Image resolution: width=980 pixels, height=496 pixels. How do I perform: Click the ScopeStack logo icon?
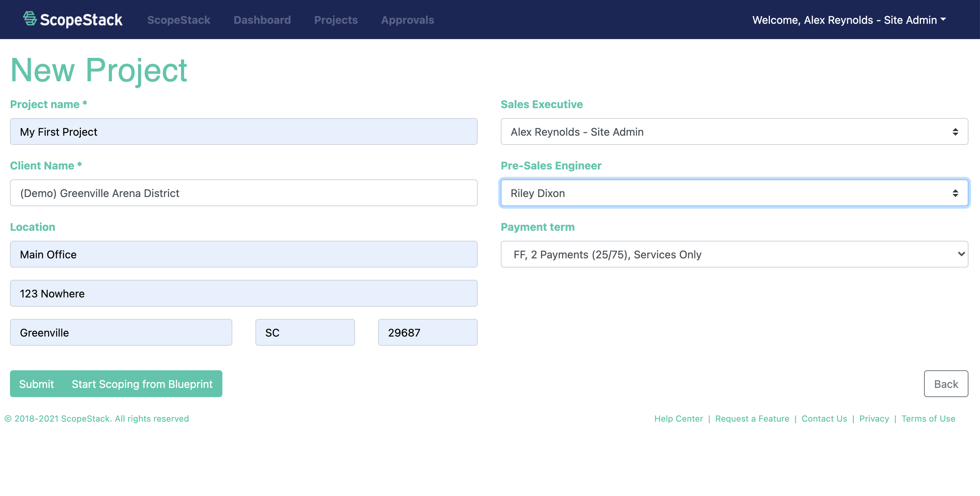click(30, 19)
